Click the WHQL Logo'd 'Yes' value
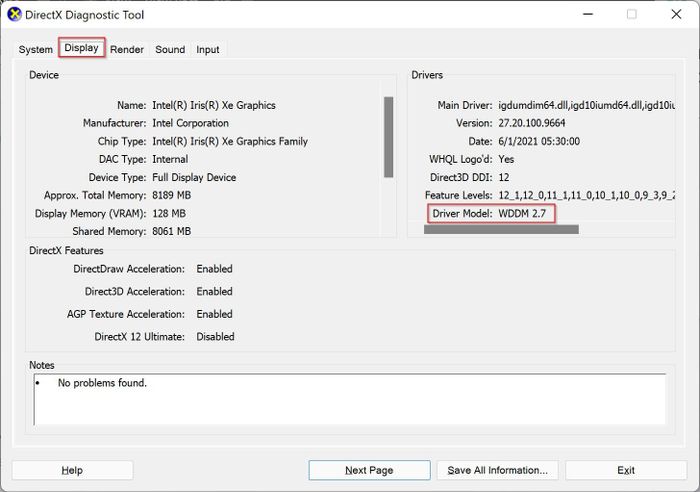The height and width of the screenshot is (492, 700). pyautogui.click(x=506, y=159)
